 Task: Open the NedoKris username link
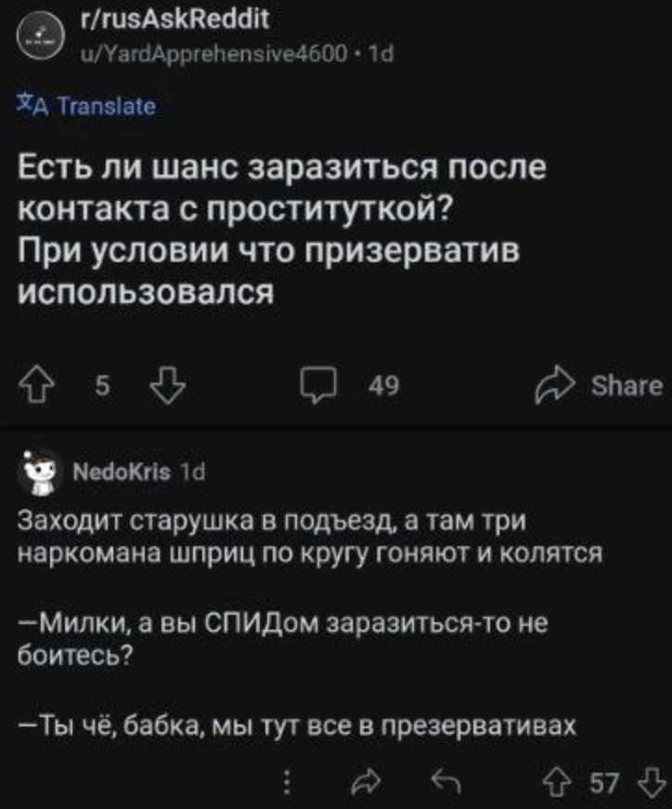pos(122,471)
